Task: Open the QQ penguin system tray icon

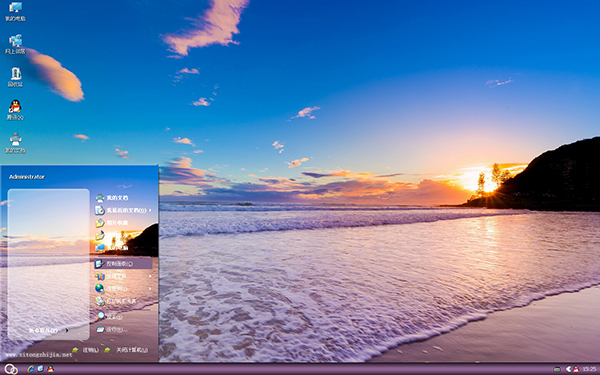Action: [576, 369]
